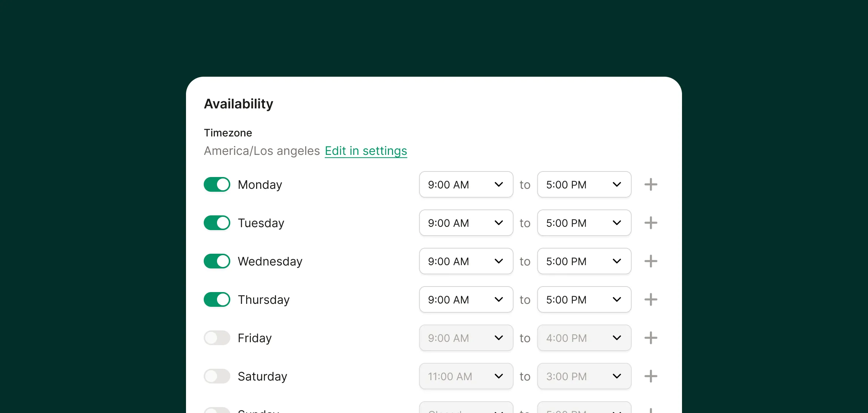Add a time range for Saturday
868x413 pixels.
(651, 376)
